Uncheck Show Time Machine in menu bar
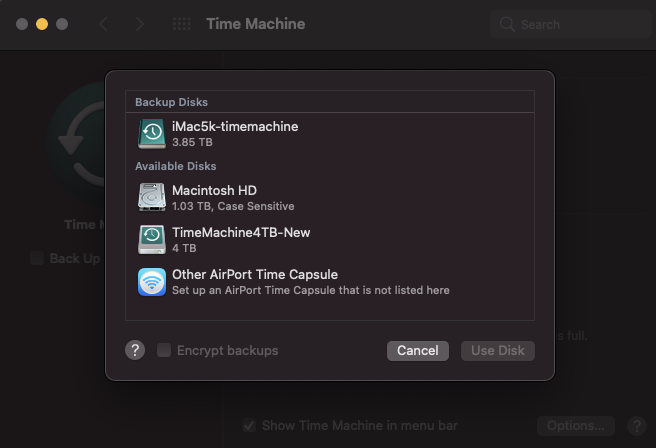 click(249, 425)
